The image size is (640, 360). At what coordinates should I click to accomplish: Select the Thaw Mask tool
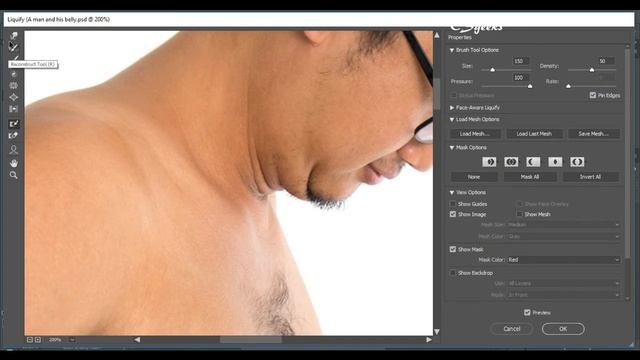click(13, 136)
